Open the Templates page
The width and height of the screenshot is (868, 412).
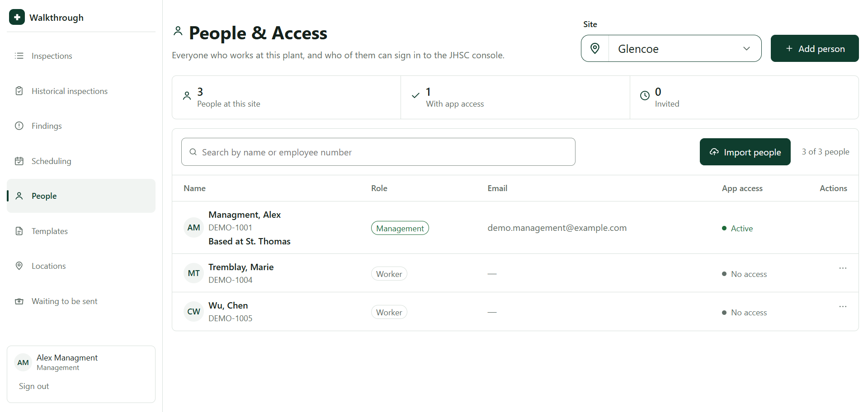coord(81,231)
